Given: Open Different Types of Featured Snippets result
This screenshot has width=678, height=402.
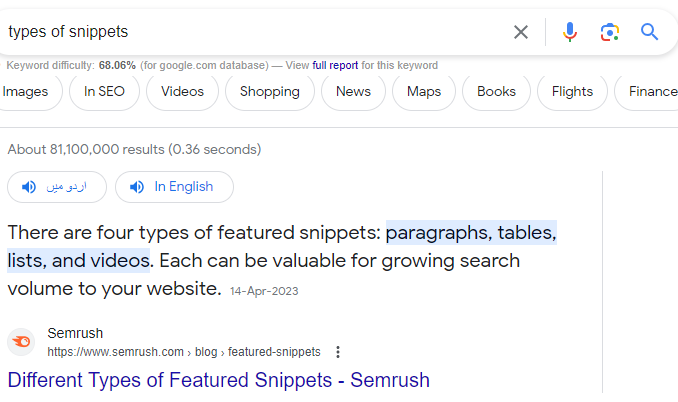Looking at the screenshot, I should coord(219,380).
